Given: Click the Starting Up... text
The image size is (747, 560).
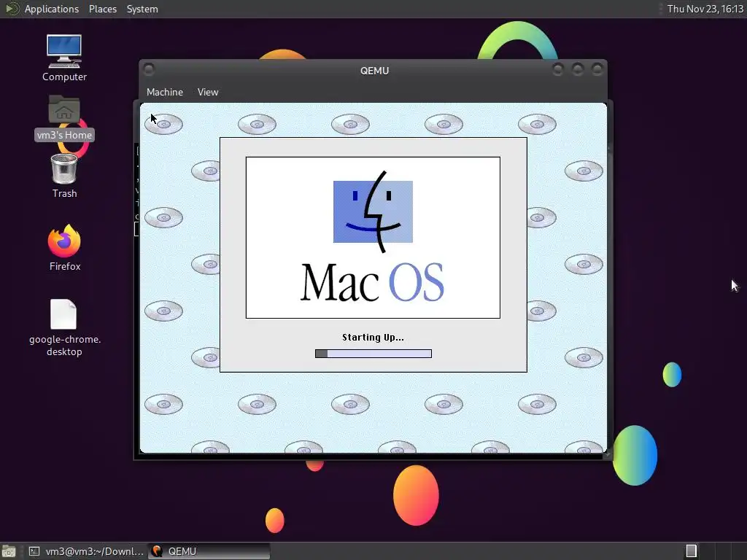Looking at the screenshot, I should 373,338.
